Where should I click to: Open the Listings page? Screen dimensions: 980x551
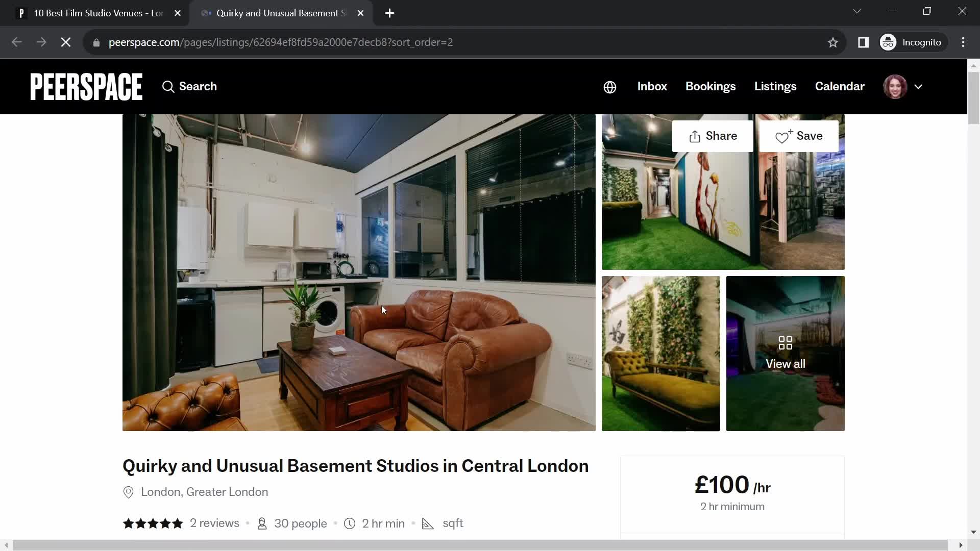[775, 87]
